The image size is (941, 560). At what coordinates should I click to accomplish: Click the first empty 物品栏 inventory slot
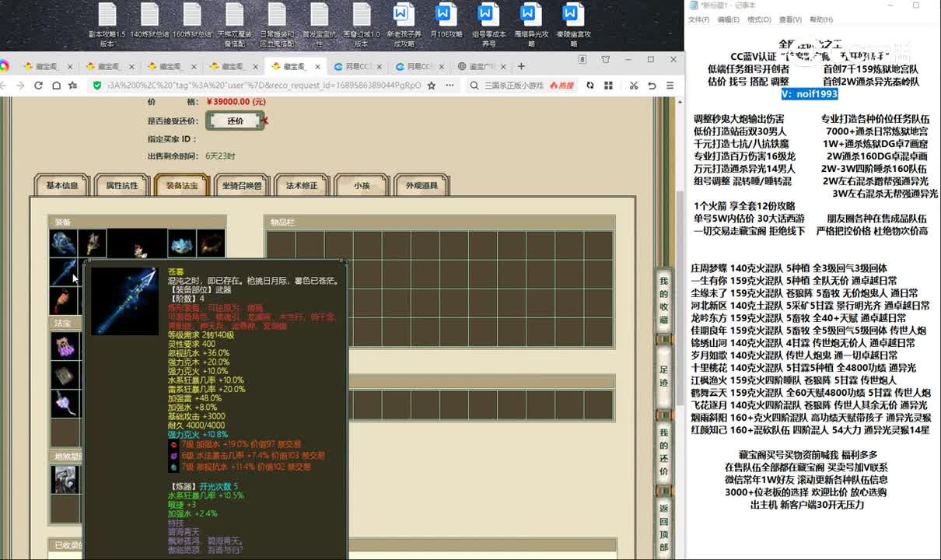281,244
